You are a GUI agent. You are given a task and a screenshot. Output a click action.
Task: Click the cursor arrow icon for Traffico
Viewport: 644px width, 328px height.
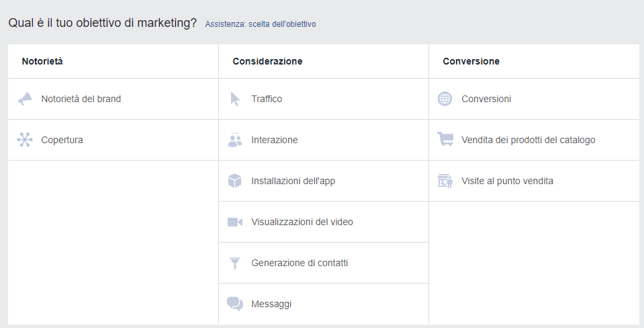235,99
